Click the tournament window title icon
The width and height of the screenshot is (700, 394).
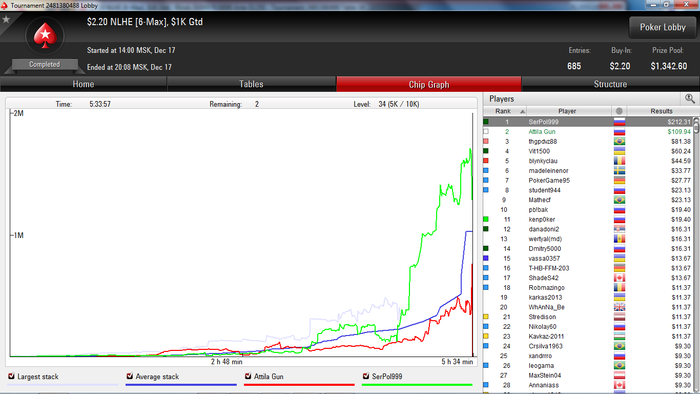4,5
